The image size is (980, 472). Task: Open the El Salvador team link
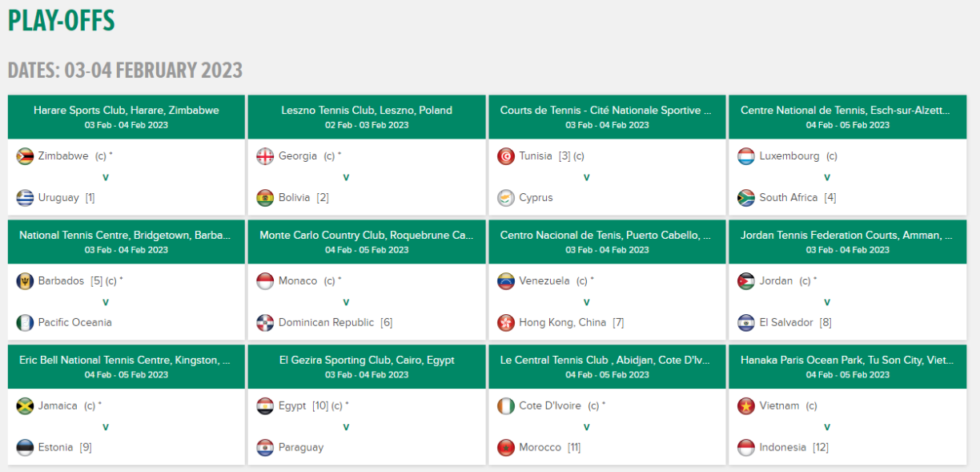(x=786, y=323)
